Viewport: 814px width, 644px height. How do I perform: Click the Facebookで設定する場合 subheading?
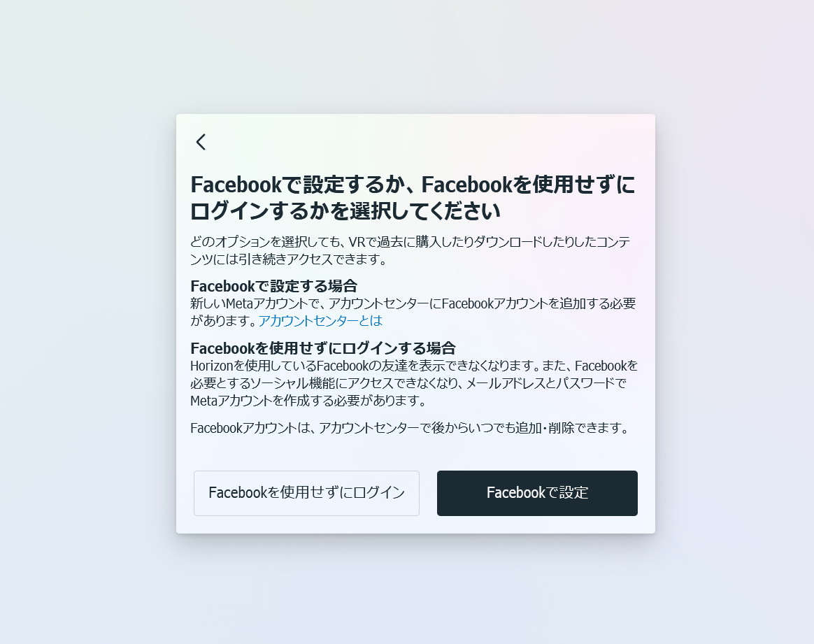[x=273, y=286]
